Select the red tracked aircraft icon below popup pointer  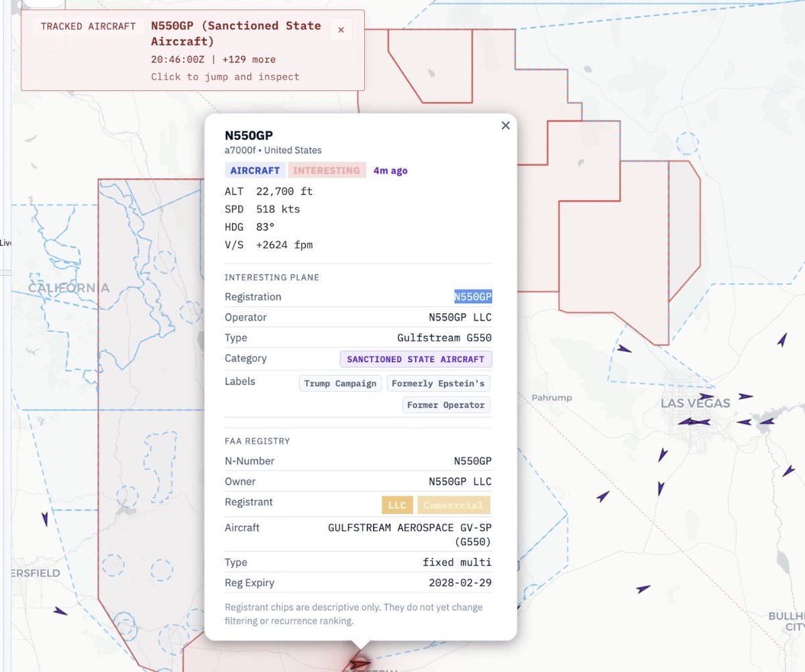coord(360,663)
